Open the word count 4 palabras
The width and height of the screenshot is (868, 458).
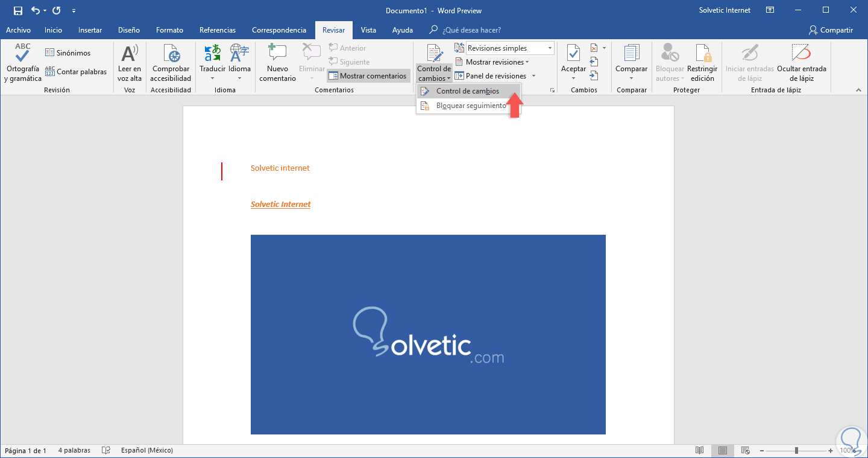click(74, 451)
